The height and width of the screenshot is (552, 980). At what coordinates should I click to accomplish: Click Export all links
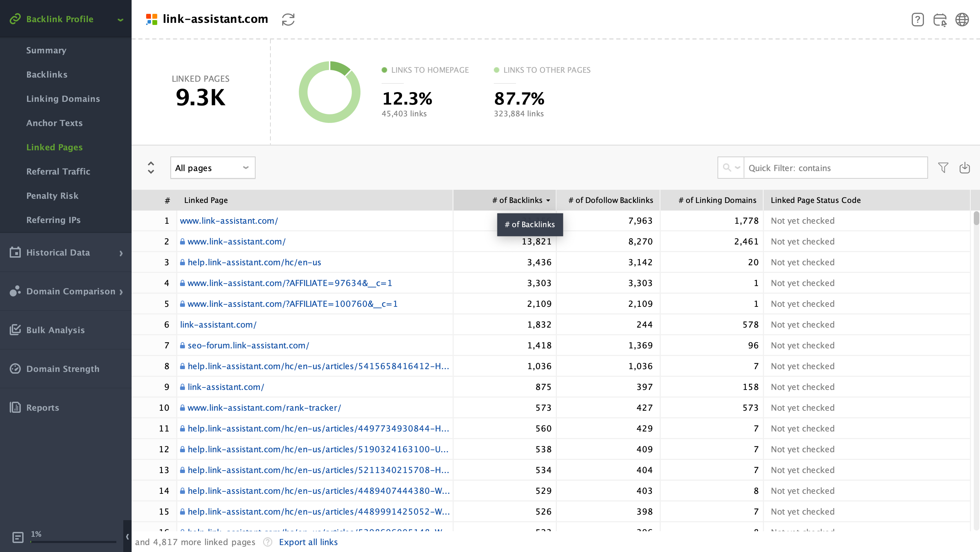(x=308, y=542)
